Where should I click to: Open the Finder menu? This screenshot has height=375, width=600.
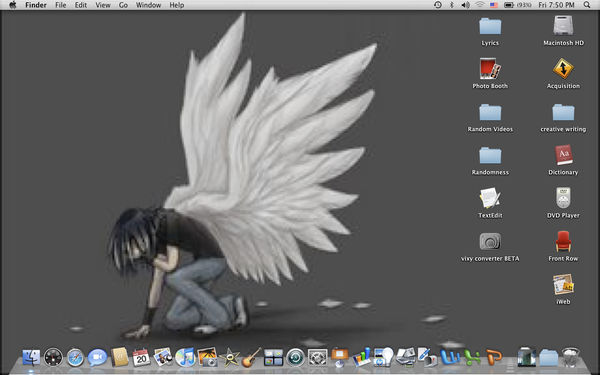[36, 5]
